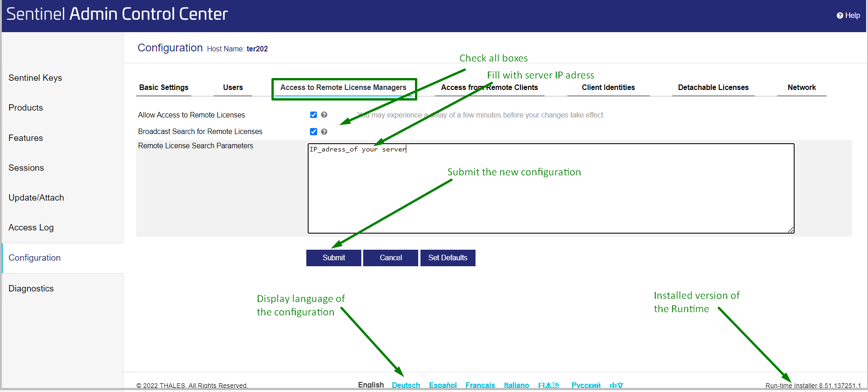Click the Cancel button

pyautogui.click(x=391, y=258)
